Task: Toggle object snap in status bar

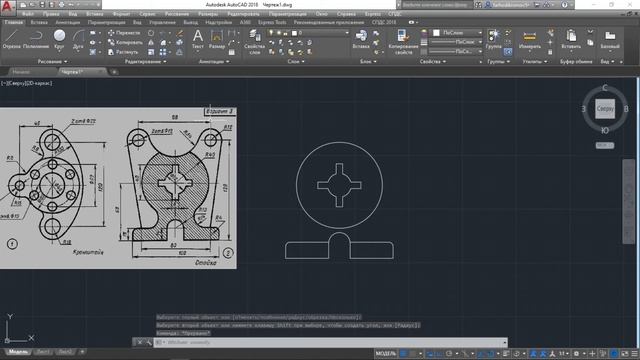Action: [x=490, y=353]
